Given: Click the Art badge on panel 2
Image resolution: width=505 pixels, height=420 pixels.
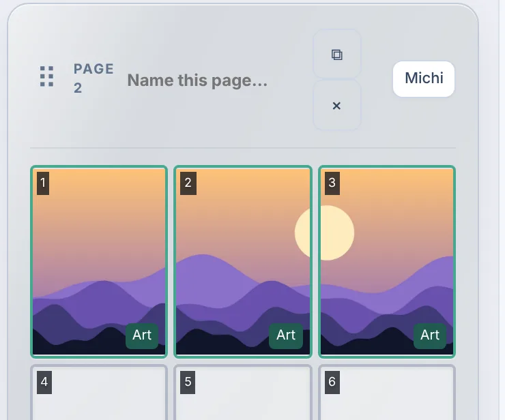Looking at the screenshot, I should point(286,335).
